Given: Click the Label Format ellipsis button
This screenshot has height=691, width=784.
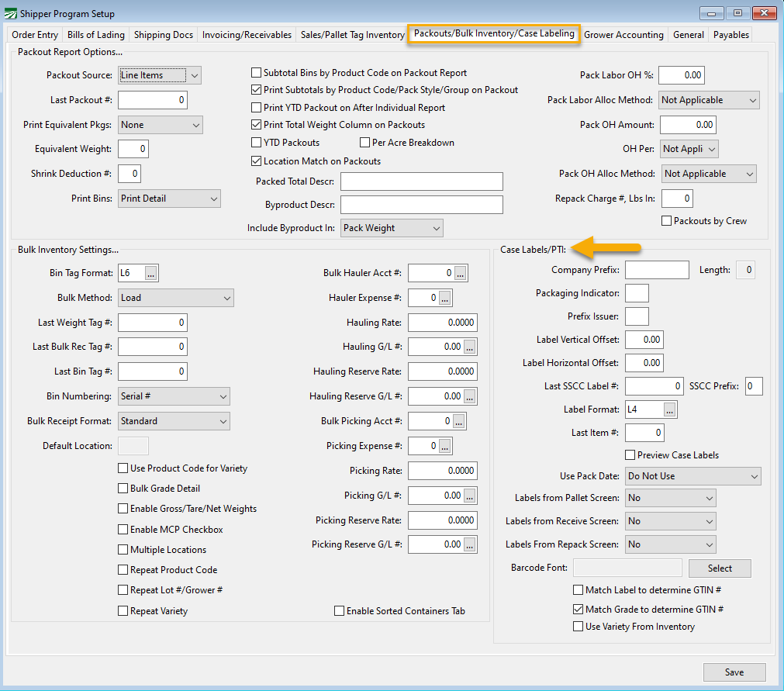Looking at the screenshot, I should point(670,409).
